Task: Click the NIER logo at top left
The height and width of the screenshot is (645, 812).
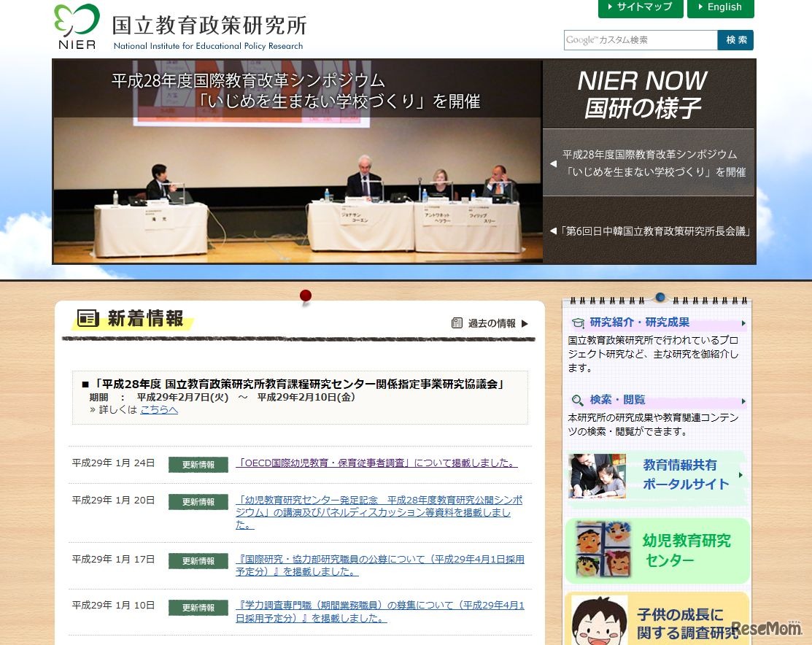Action: pos(75,26)
